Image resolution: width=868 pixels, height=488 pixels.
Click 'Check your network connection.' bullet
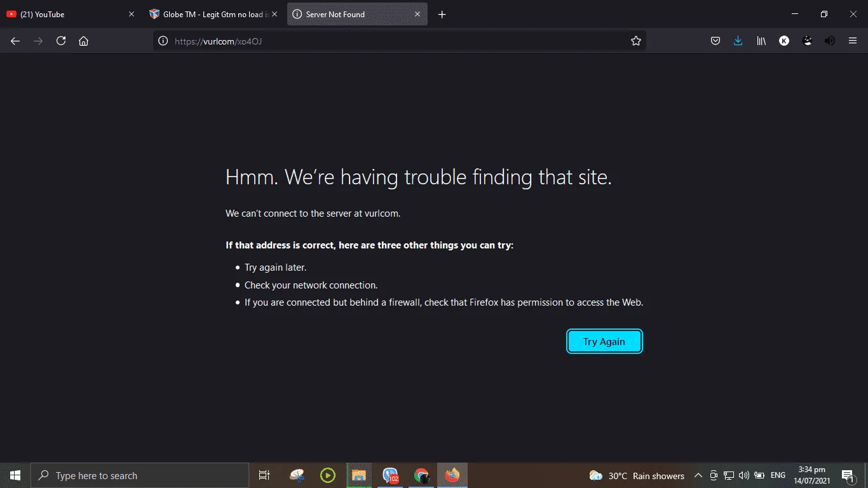(x=311, y=285)
